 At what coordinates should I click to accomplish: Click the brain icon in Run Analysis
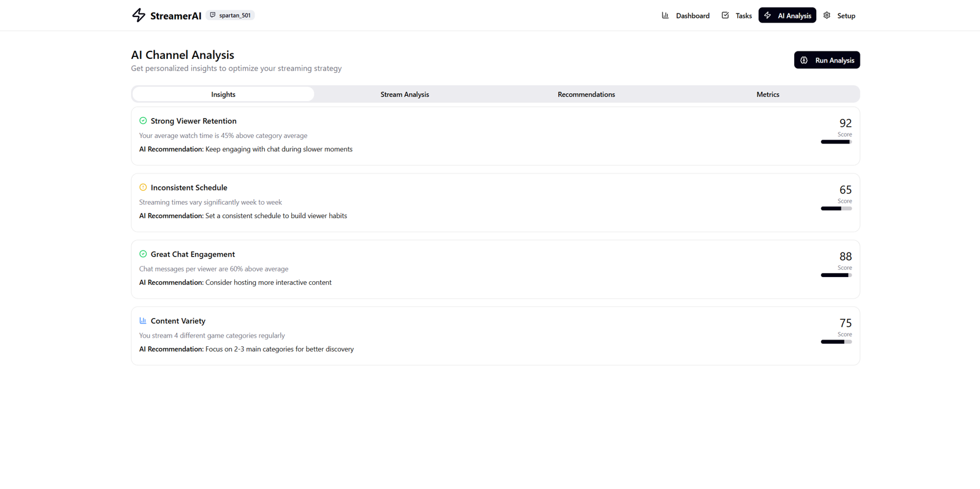pyautogui.click(x=804, y=60)
